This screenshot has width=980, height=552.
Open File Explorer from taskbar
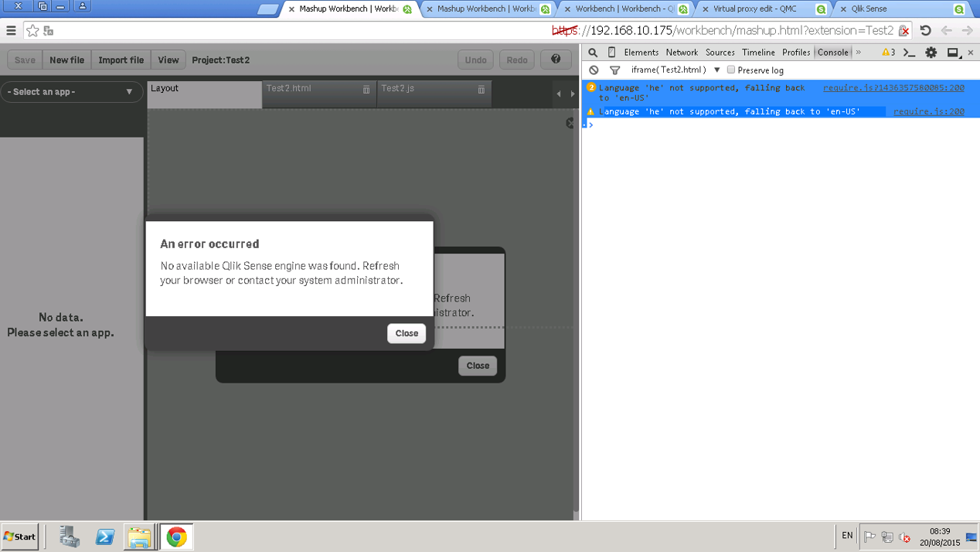coord(140,537)
